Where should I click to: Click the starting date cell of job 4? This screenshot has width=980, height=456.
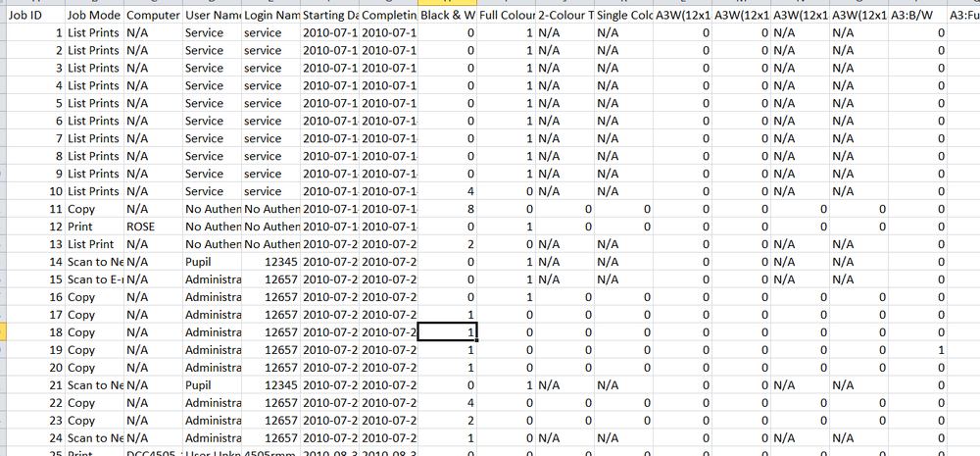[x=329, y=85]
